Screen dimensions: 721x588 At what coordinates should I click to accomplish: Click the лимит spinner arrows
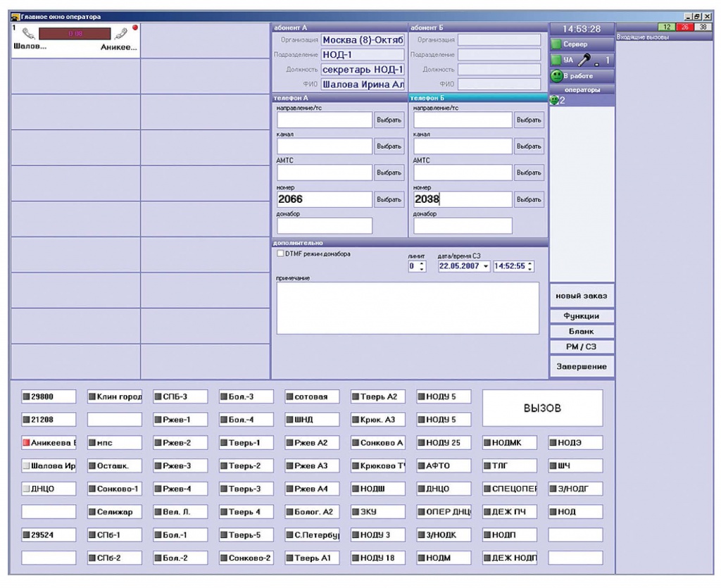[x=422, y=267]
